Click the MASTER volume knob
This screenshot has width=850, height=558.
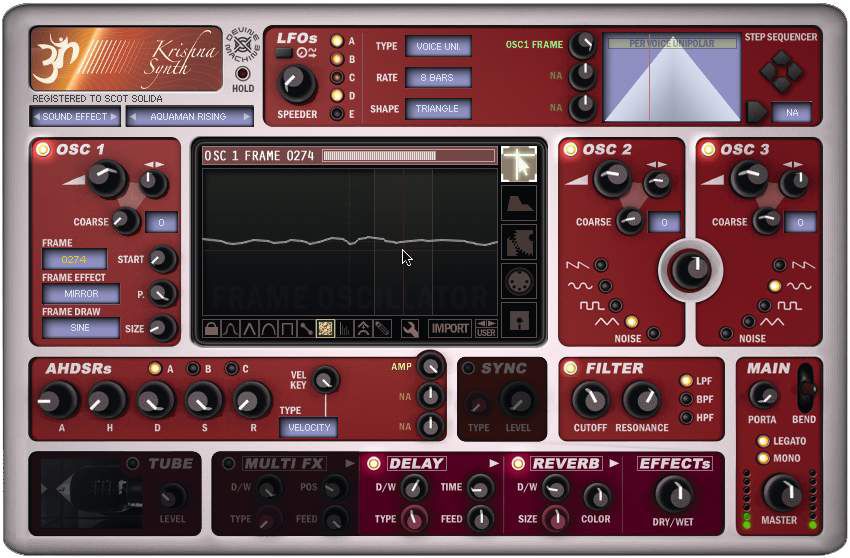click(x=782, y=493)
